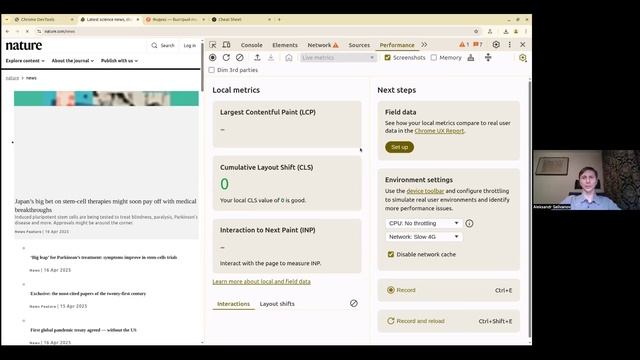Open the most-cited papers exclusive article

88,293
